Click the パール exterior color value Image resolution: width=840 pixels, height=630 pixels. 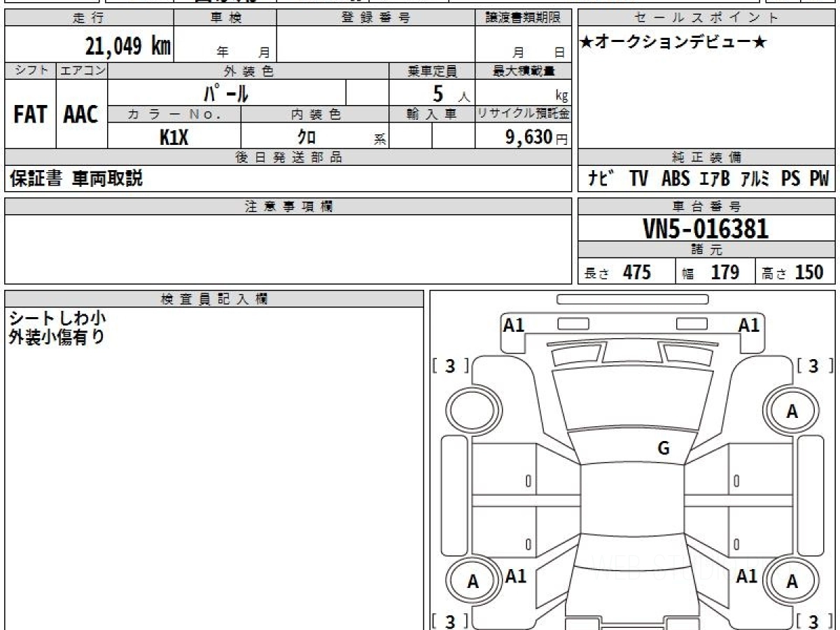point(226,93)
